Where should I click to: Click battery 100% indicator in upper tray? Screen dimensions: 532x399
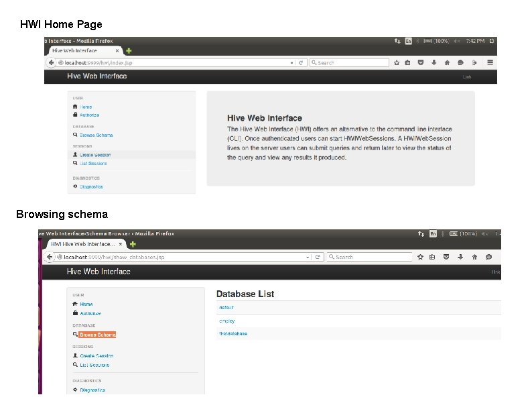436,41
